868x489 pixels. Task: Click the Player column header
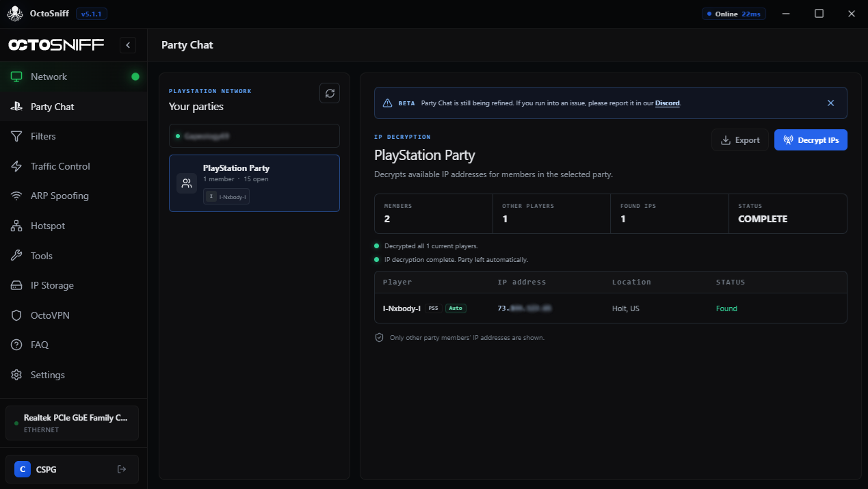point(397,282)
